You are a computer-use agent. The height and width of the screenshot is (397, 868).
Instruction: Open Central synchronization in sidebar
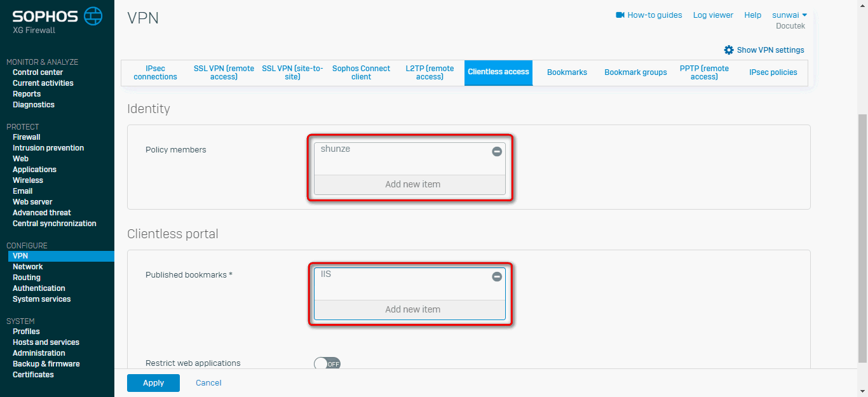[x=55, y=224]
